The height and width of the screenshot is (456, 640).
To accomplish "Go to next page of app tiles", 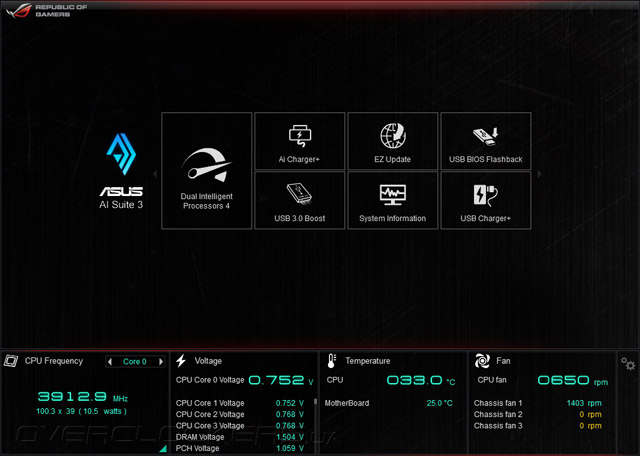I will [x=540, y=174].
